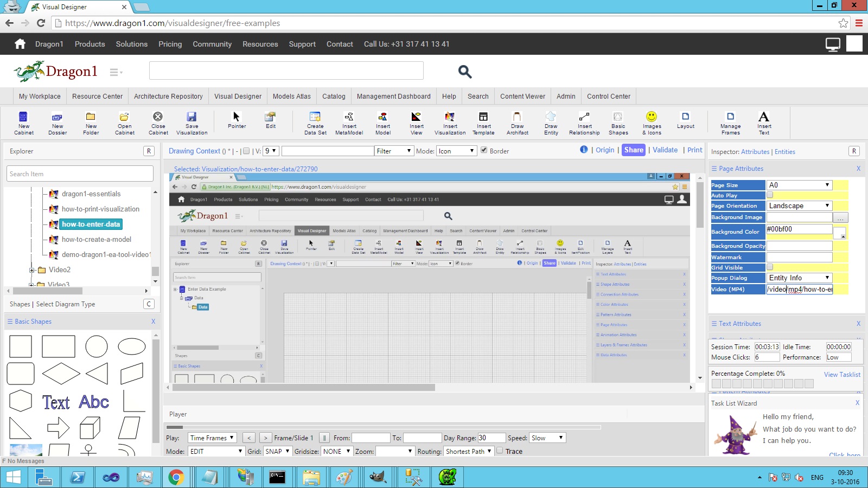The image size is (868, 488).
Task: Click the Insert Text icon
Action: coord(764,123)
